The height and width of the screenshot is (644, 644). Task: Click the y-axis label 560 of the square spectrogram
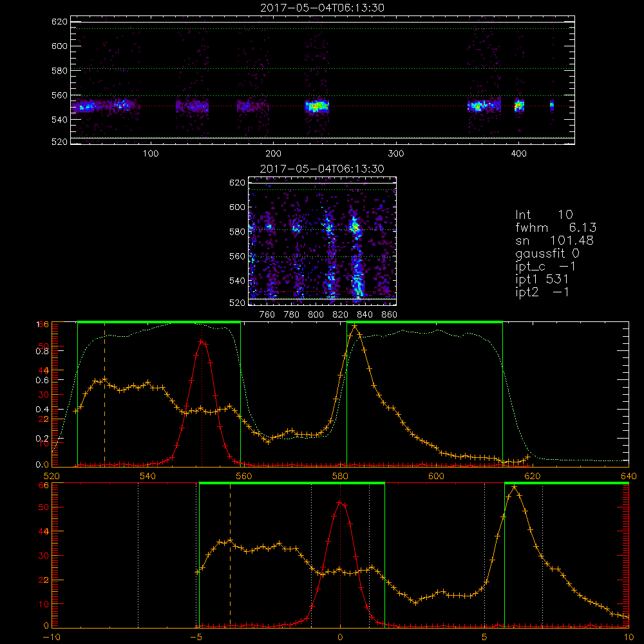click(x=237, y=256)
